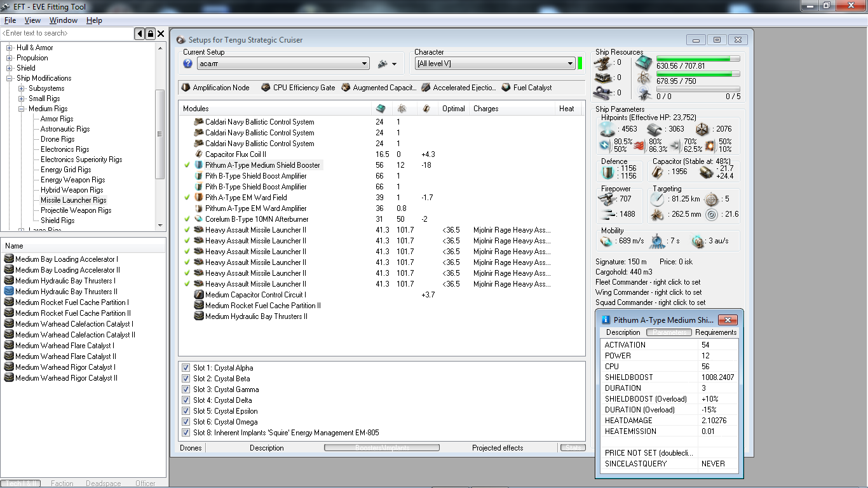Open the File menu
The width and height of the screenshot is (868, 488).
point(10,20)
